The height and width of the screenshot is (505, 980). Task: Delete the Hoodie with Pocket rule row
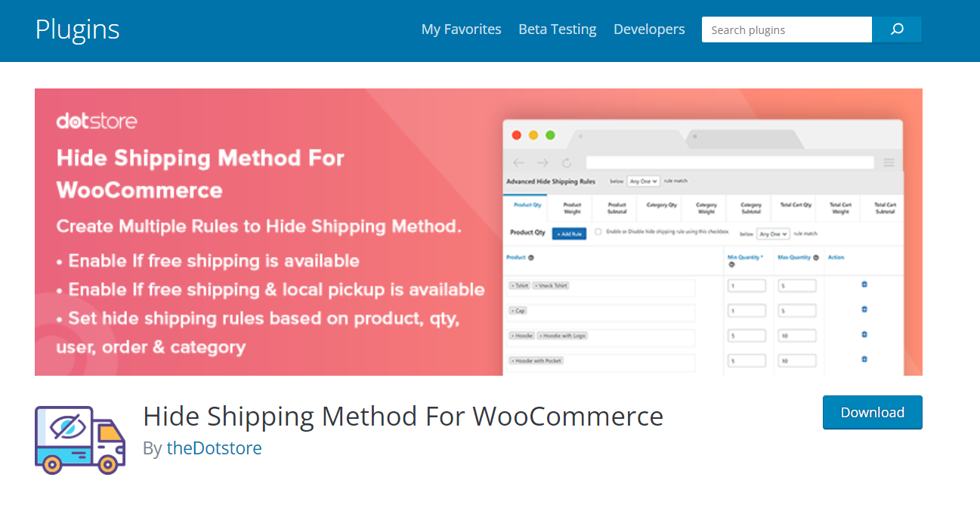pyautogui.click(x=864, y=359)
